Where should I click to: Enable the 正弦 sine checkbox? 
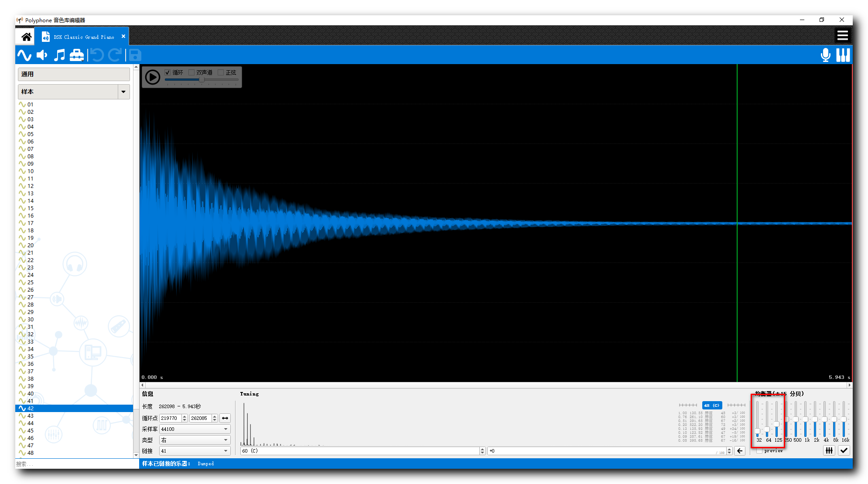coord(221,72)
